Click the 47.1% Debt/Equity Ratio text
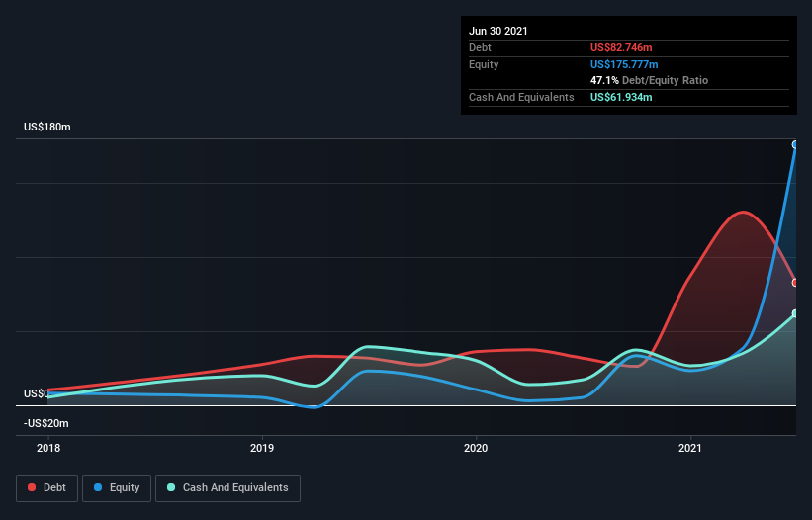 (650, 80)
